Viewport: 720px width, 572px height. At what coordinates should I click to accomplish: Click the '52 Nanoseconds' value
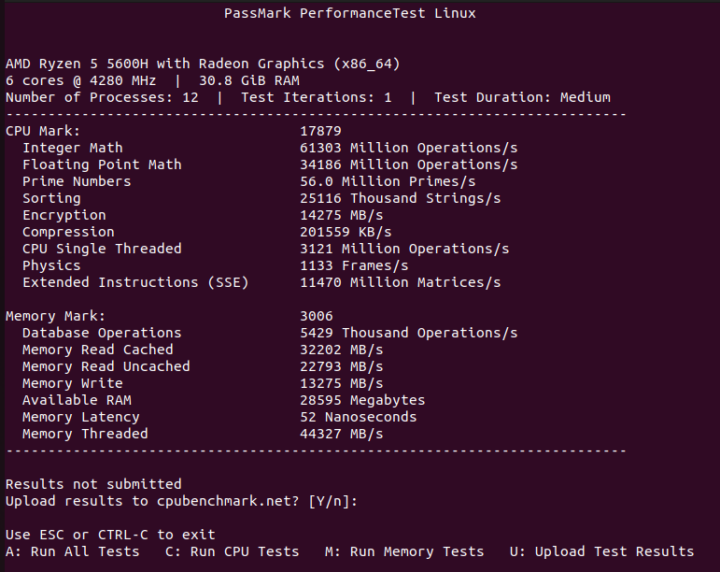(358, 417)
